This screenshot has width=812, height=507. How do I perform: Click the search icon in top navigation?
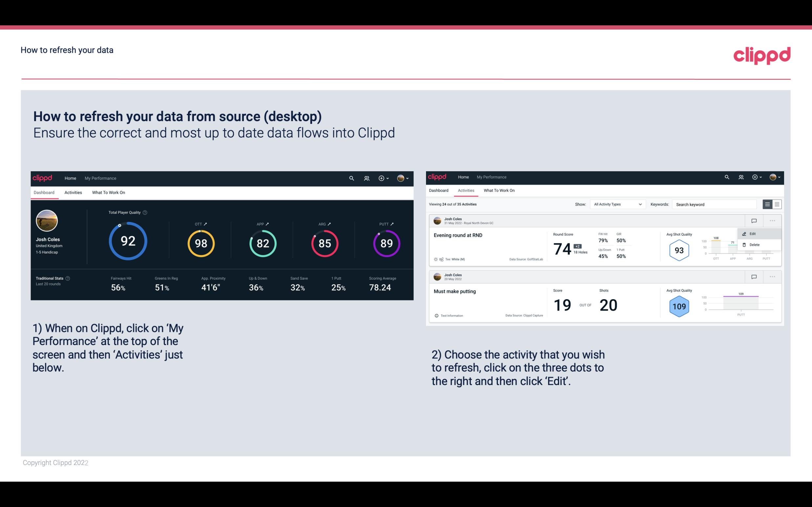click(351, 178)
